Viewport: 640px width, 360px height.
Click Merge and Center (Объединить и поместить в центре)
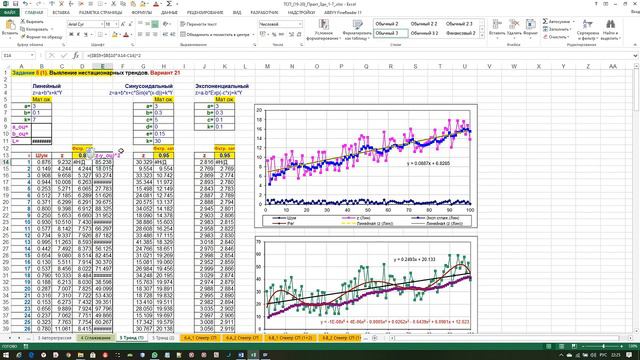click(x=215, y=35)
